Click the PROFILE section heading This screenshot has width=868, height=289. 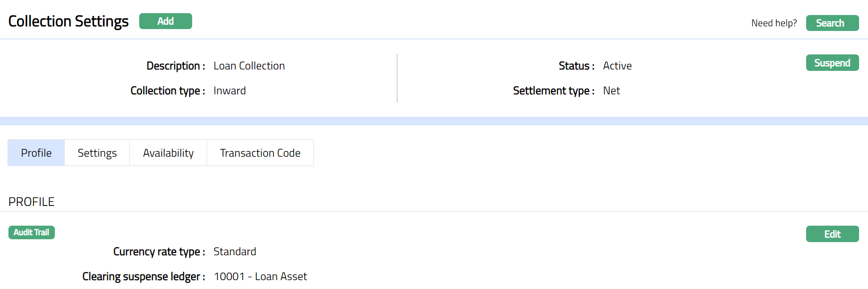(x=31, y=202)
